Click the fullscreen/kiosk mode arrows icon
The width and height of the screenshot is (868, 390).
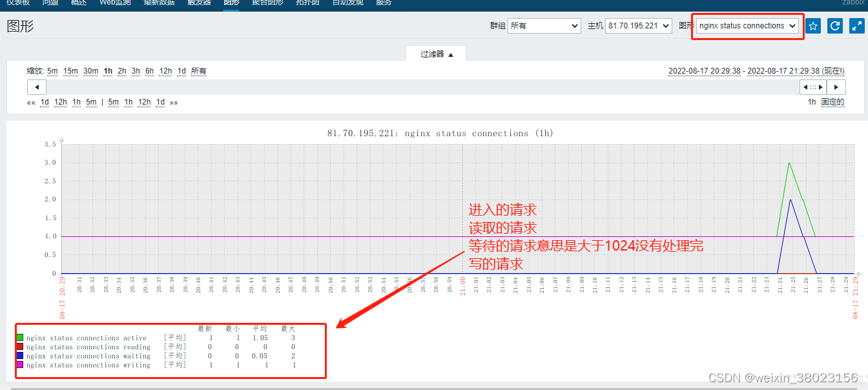pos(856,26)
